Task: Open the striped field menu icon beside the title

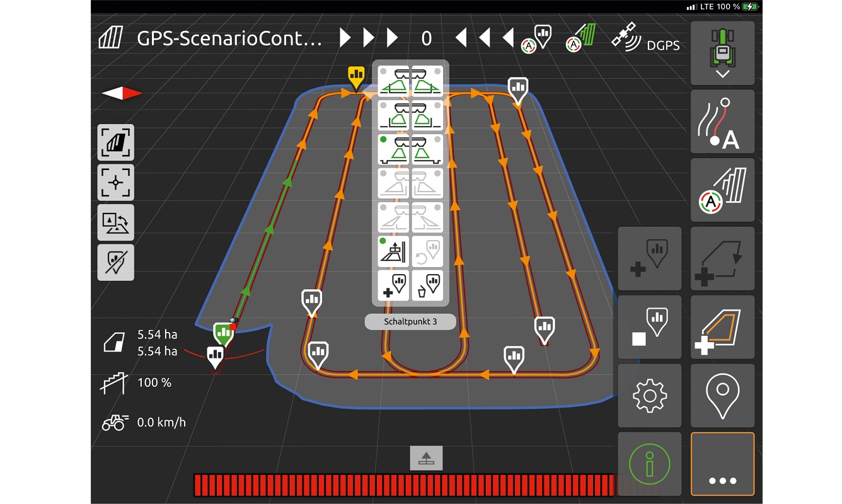Action: (111, 38)
